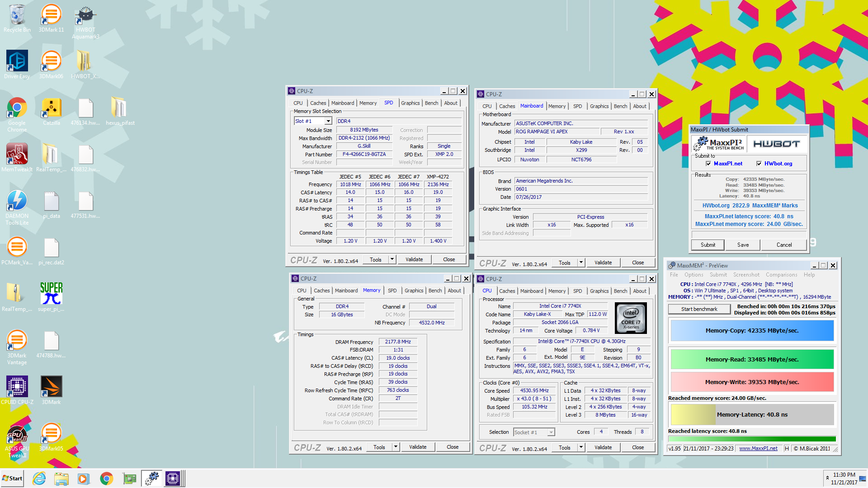Open the Options menu in MaxxMEM
The image size is (868, 488).
(x=693, y=275)
